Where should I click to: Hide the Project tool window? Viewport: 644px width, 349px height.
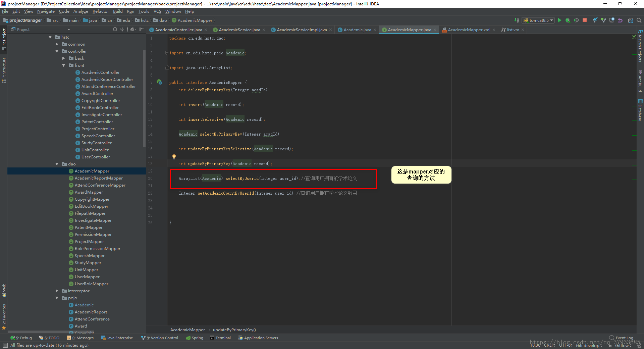tap(141, 30)
